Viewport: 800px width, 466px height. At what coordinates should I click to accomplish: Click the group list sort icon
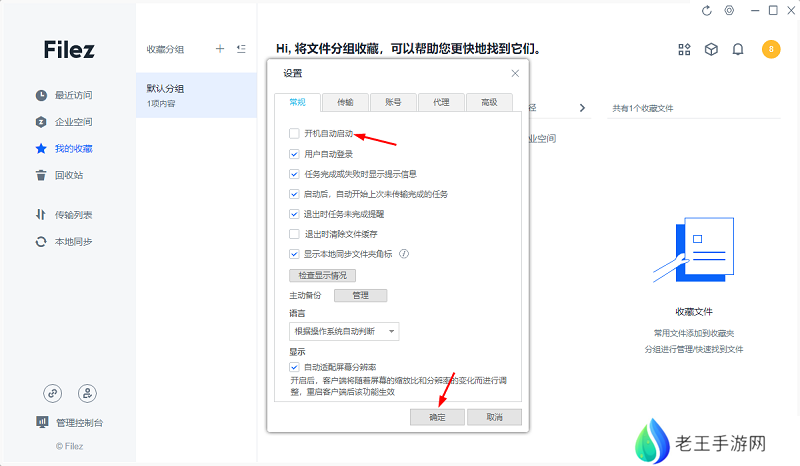[x=241, y=49]
